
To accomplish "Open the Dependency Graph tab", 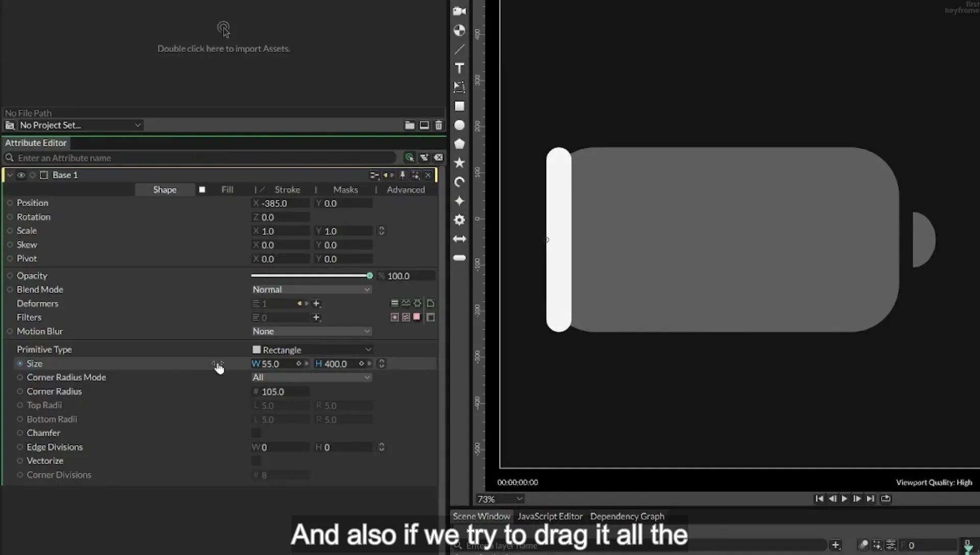I will (x=627, y=516).
